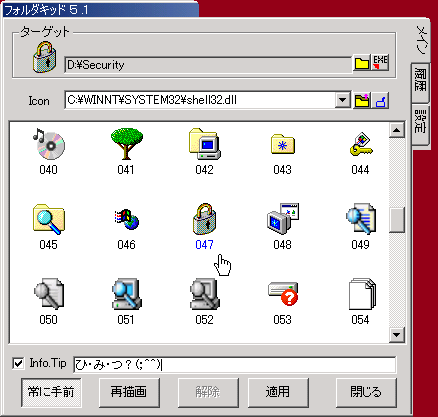This screenshot has height=417, width=438.
Task: Click the icon list scroll up arrow
Action: point(397,130)
